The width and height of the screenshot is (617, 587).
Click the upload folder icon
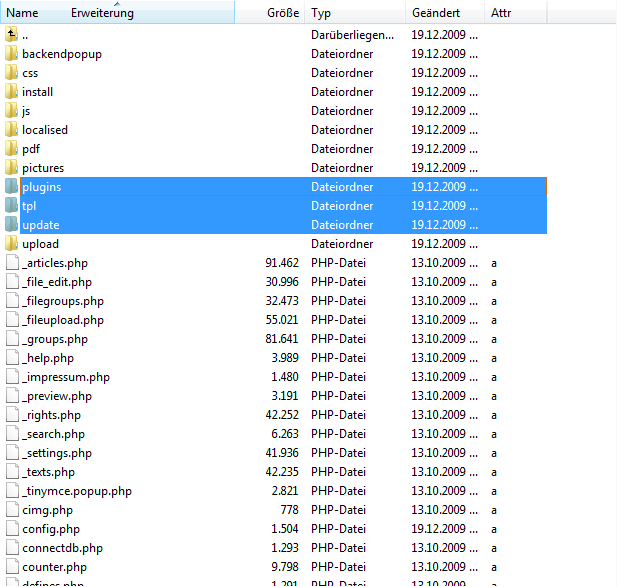[x=12, y=244]
